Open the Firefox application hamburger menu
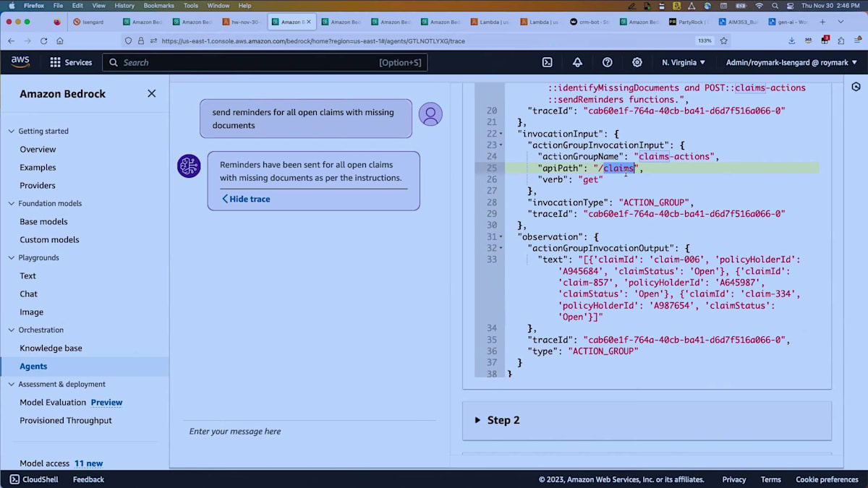 pyautogui.click(x=857, y=41)
